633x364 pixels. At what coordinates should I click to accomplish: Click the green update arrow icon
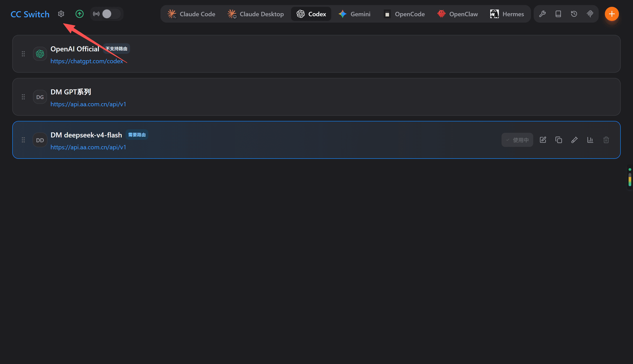click(80, 14)
